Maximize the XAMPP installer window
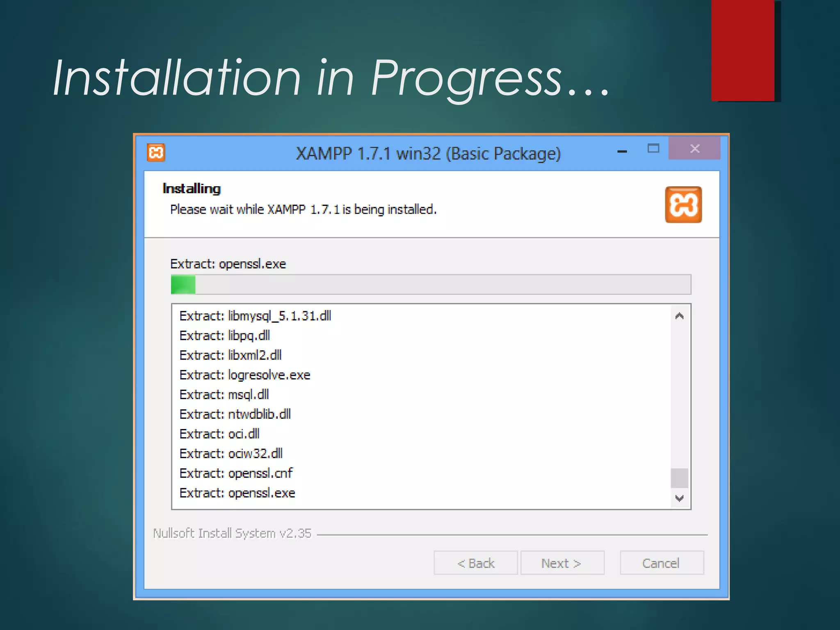Screen dimensions: 840x630 coord(653,148)
